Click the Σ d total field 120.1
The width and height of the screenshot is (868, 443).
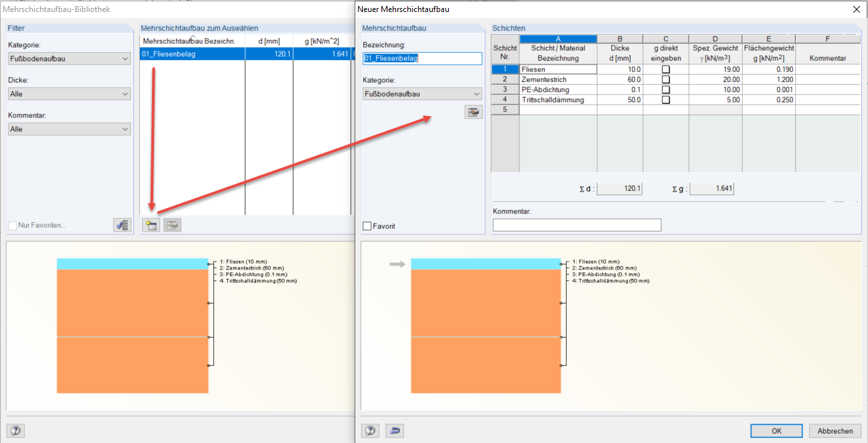(619, 189)
